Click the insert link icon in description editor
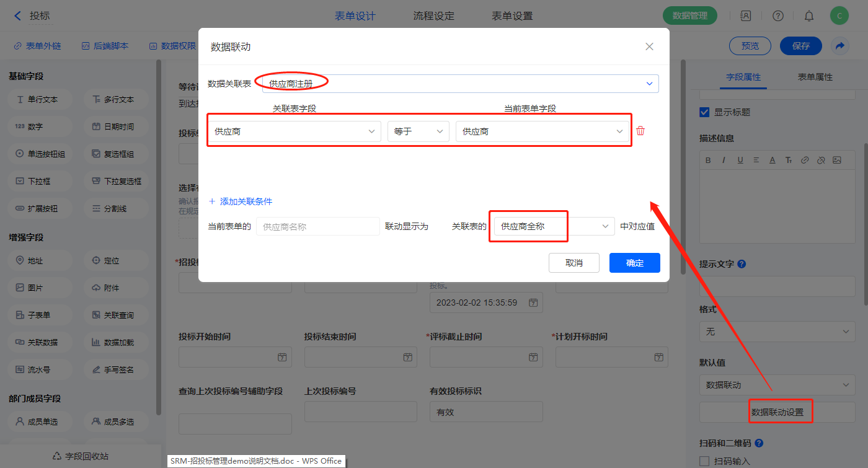 point(805,160)
